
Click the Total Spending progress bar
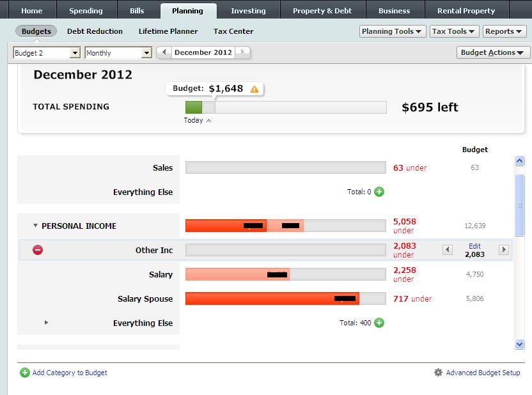(x=286, y=107)
